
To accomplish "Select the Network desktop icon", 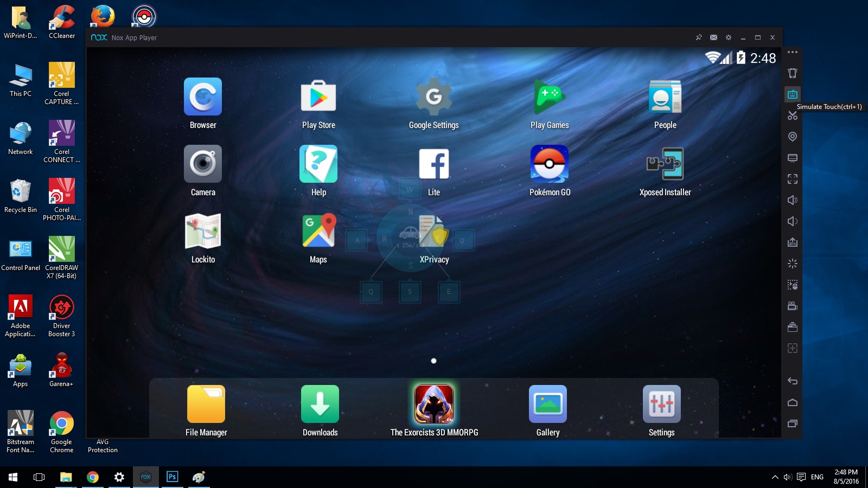I will (21, 138).
